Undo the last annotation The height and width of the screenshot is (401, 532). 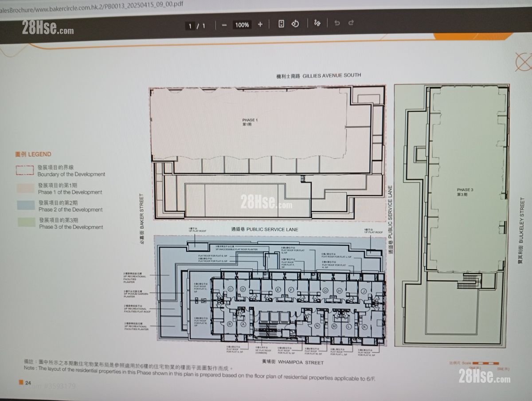pyautogui.click(x=337, y=23)
